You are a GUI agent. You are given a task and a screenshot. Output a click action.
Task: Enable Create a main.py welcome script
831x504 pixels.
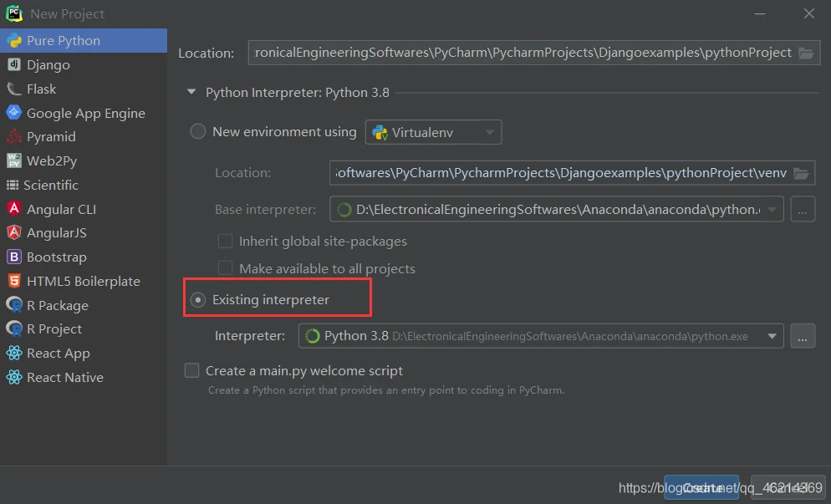[x=191, y=370]
